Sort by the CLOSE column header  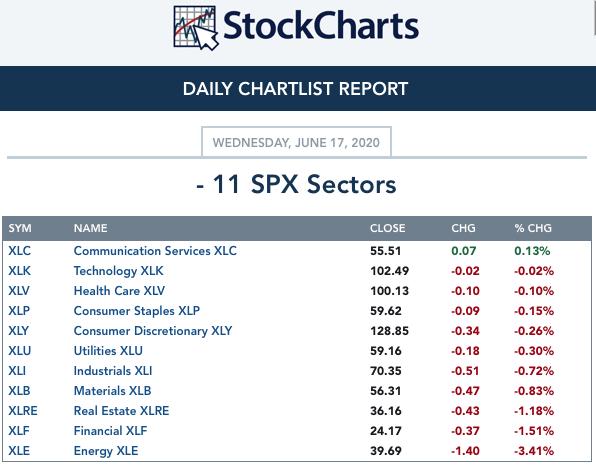(x=388, y=228)
